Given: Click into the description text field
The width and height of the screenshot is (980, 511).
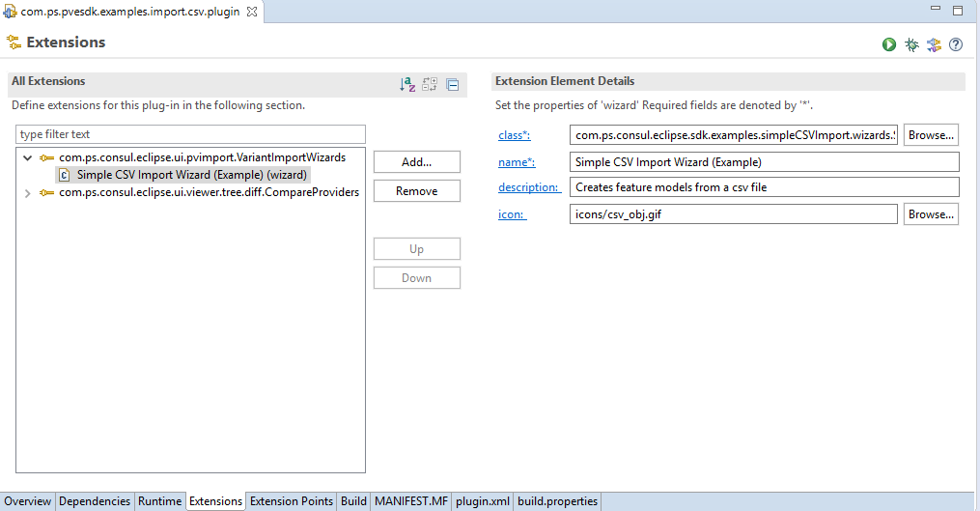Looking at the screenshot, I should (764, 187).
